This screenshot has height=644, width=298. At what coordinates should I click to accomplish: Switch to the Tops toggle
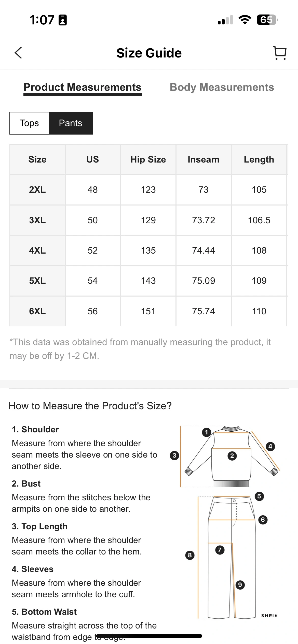(29, 123)
